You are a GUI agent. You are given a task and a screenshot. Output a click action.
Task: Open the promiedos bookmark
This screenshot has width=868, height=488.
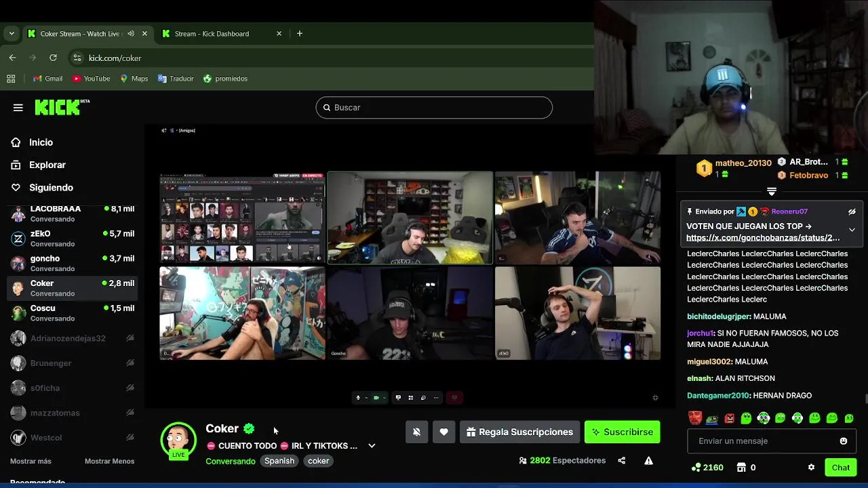click(225, 79)
